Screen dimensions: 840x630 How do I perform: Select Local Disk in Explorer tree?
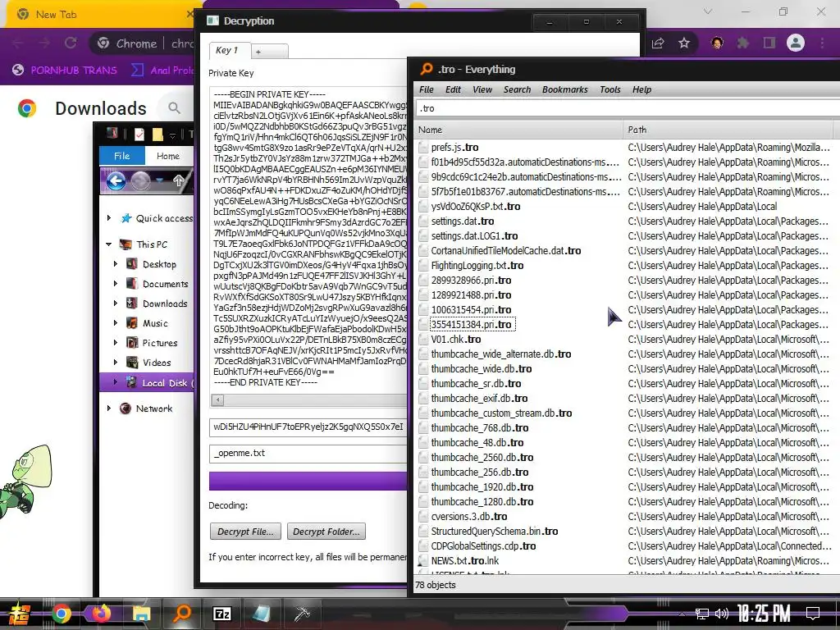(x=147, y=382)
